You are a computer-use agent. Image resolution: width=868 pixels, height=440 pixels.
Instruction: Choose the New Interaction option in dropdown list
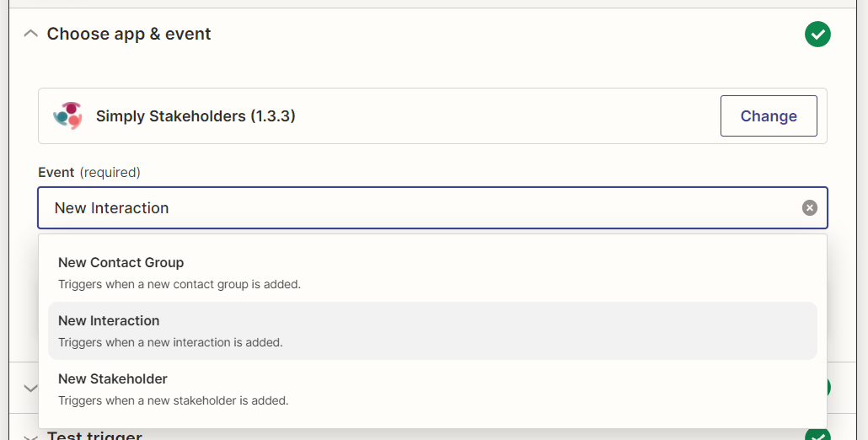[x=432, y=331]
